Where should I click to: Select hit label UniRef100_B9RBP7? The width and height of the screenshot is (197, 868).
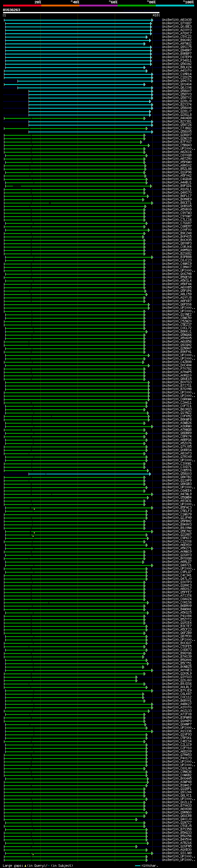pyautogui.click(x=177, y=54)
